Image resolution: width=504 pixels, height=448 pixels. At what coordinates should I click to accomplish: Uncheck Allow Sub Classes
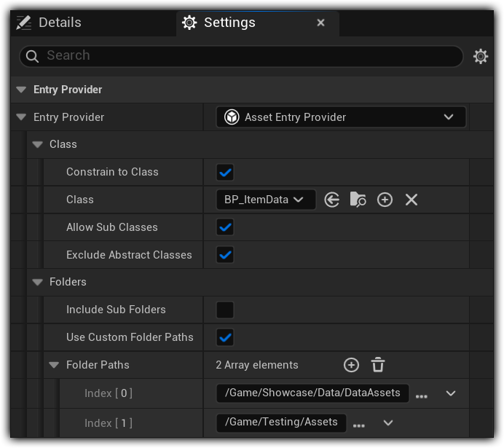[x=225, y=227]
